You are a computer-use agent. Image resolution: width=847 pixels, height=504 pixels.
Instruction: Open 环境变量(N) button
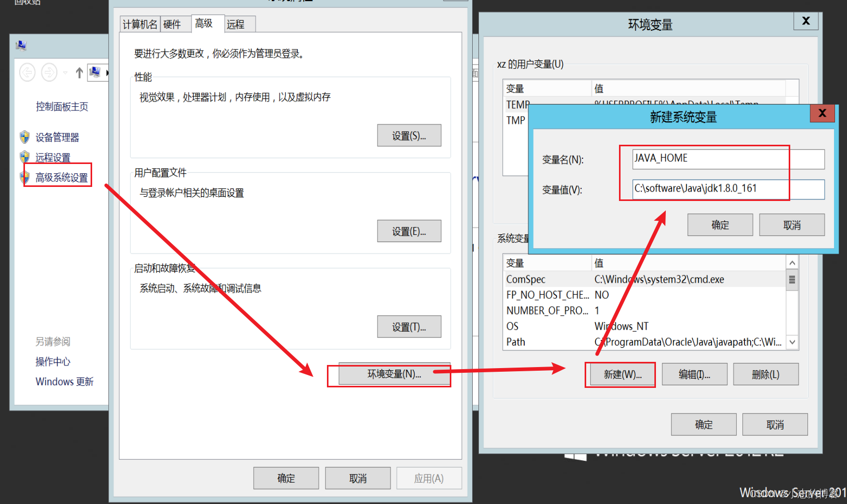[x=394, y=374]
